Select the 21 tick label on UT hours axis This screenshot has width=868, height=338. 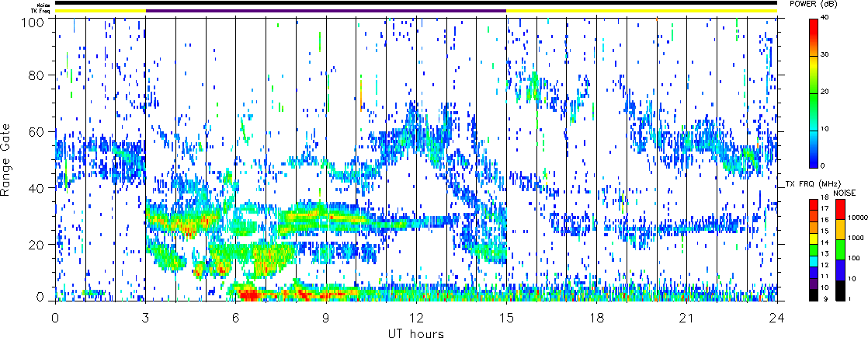tap(687, 318)
